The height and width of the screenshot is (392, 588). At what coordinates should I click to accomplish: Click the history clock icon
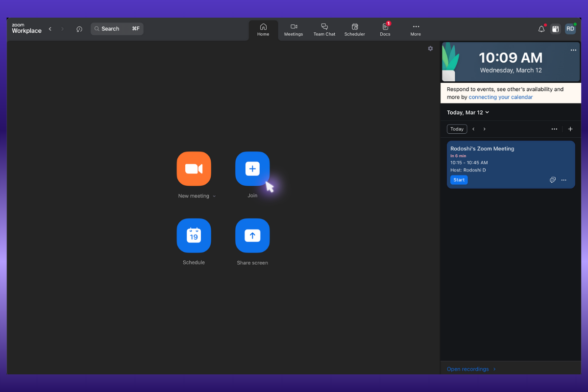pyautogui.click(x=79, y=29)
